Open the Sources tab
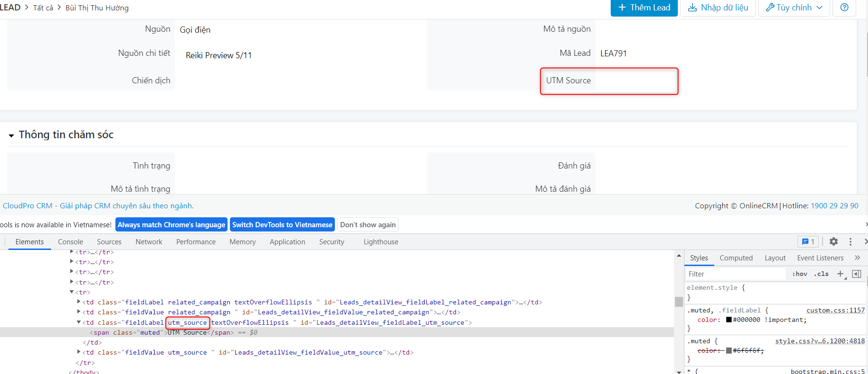 coord(109,241)
